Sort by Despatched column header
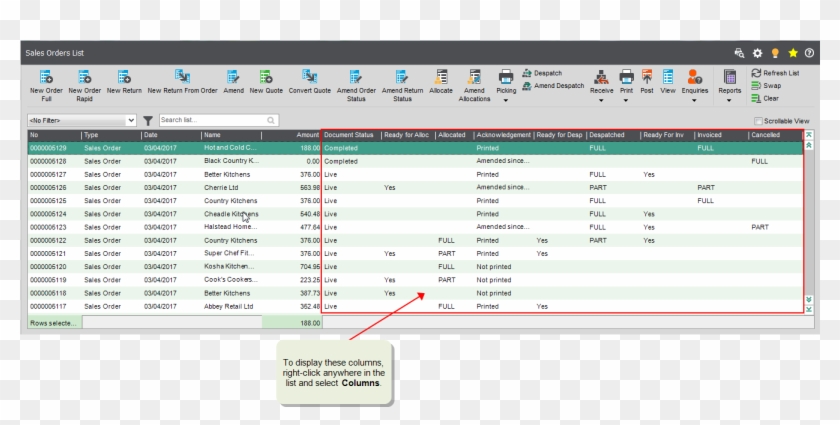This screenshot has width=840, height=425. (613, 135)
